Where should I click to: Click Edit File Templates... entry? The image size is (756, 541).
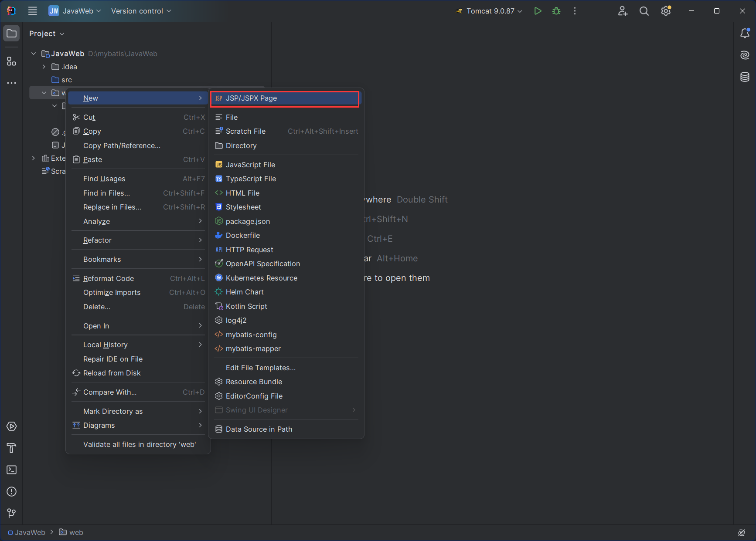(260, 368)
